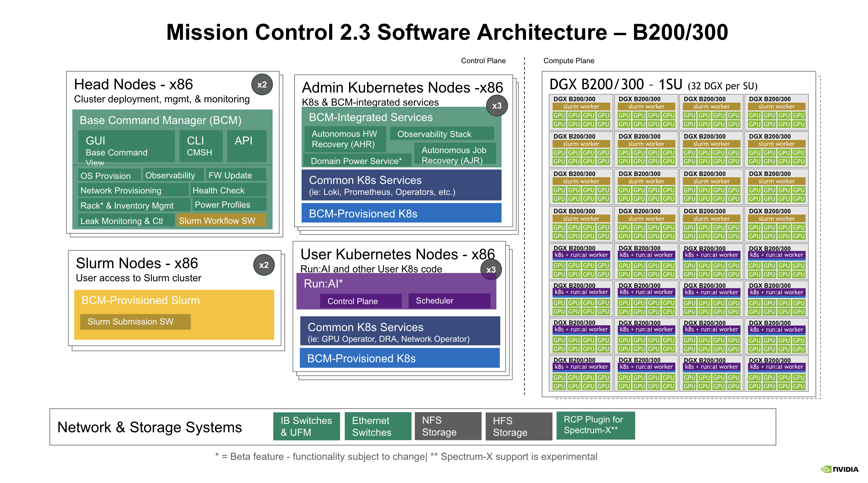Click the x3 badge on User Kubernetes Nodes
The width and height of the screenshot is (868, 483).
click(x=491, y=269)
